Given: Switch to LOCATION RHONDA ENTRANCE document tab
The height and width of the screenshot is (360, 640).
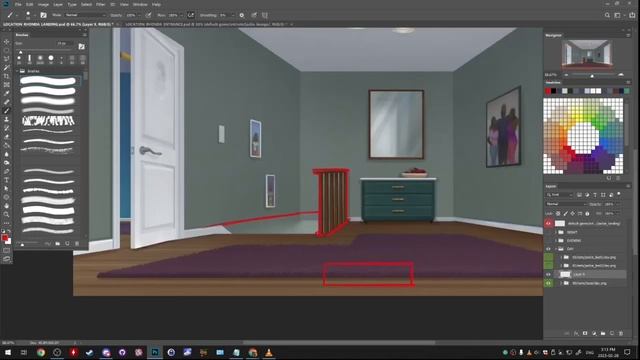Looking at the screenshot, I should pos(205,24).
